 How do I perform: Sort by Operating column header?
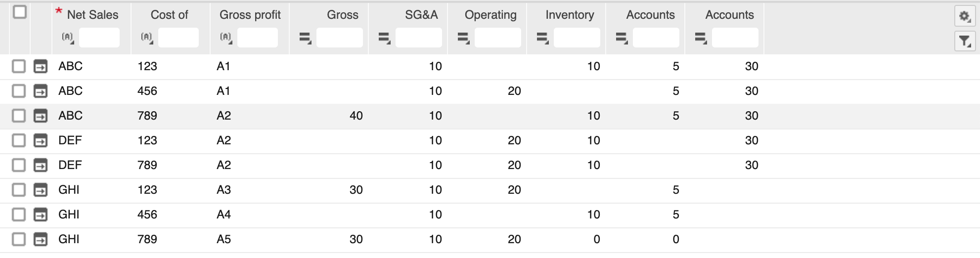(490, 15)
